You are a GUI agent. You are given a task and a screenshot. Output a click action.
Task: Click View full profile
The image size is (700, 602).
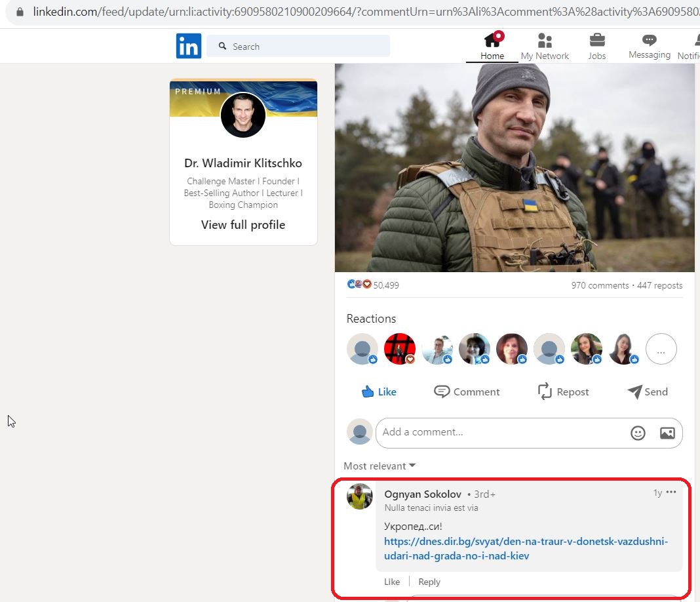pos(243,225)
